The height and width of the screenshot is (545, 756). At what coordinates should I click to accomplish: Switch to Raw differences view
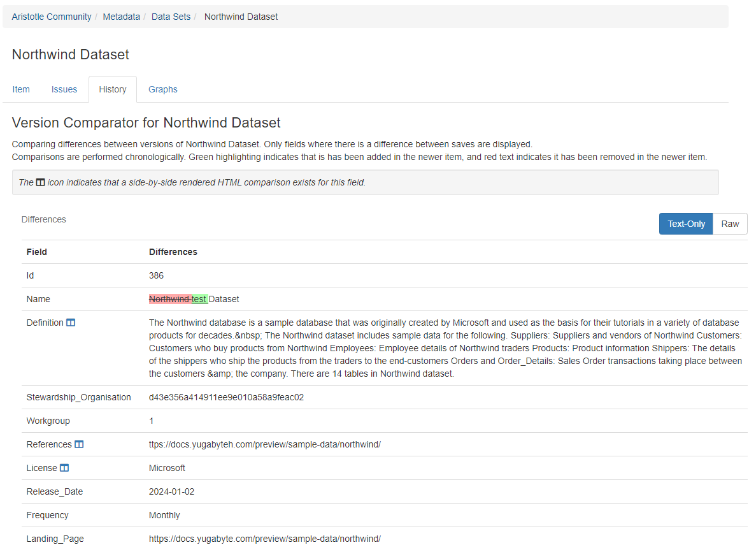coord(730,224)
